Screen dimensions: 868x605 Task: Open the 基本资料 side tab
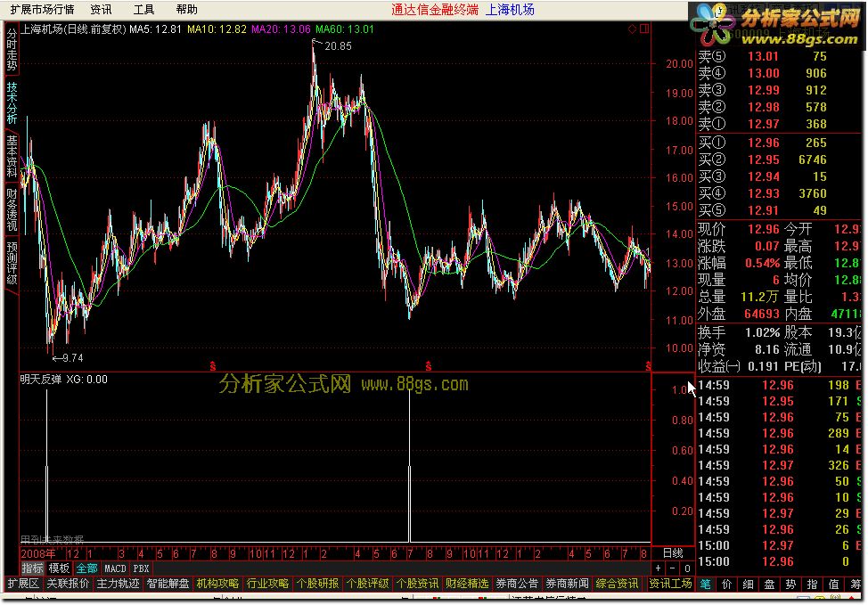click(12, 156)
